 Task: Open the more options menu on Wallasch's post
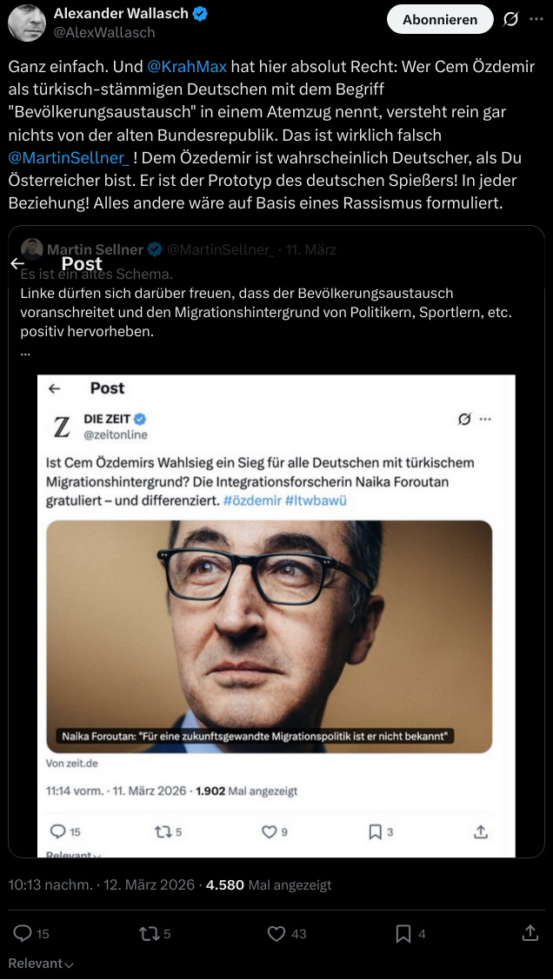point(536,19)
